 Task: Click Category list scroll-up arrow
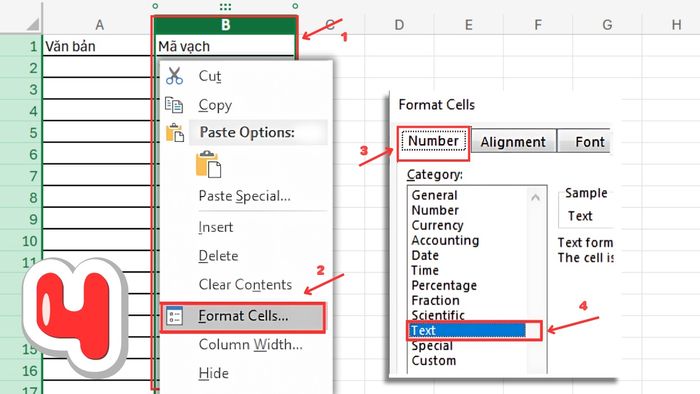(x=535, y=197)
